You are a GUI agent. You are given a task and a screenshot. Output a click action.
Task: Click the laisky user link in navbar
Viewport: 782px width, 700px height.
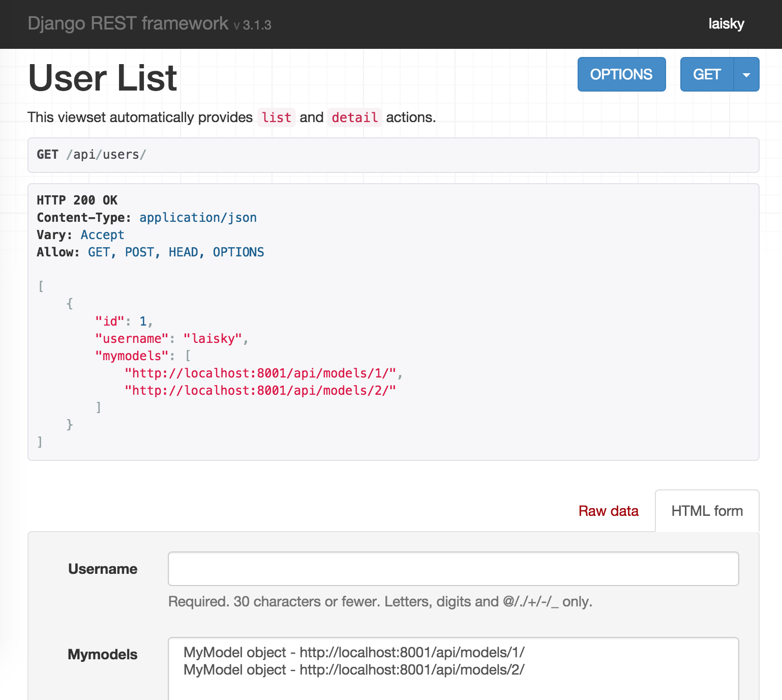(x=726, y=24)
